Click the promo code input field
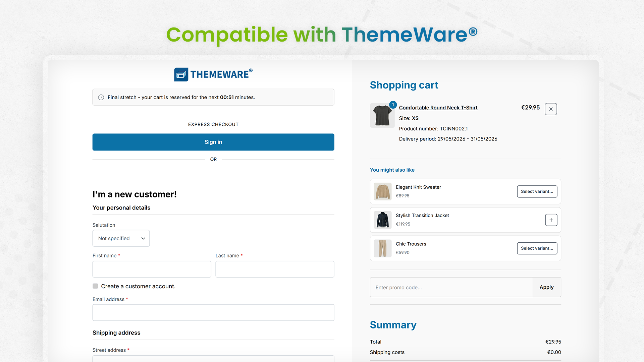Screen dimensions: 644x362 tap(451, 287)
